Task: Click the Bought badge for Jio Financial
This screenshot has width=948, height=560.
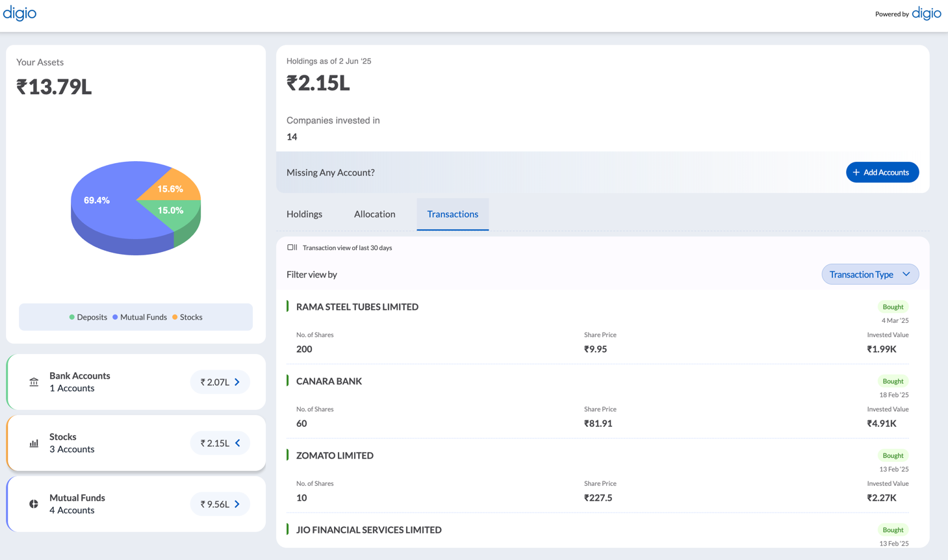Action: (893, 530)
